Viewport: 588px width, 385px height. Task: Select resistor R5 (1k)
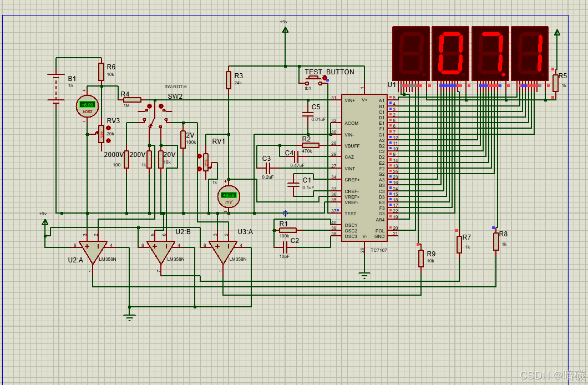pos(555,83)
